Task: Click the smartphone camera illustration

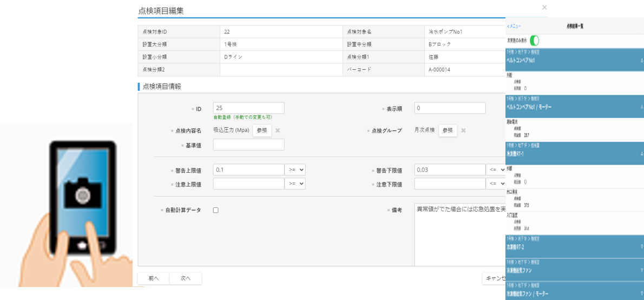Action: pyautogui.click(x=83, y=193)
